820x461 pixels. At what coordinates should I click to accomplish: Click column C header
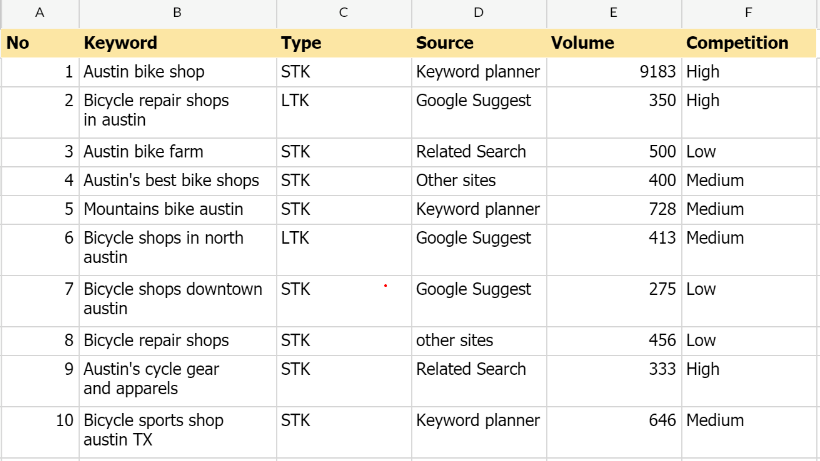pyautogui.click(x=344, y=13)
